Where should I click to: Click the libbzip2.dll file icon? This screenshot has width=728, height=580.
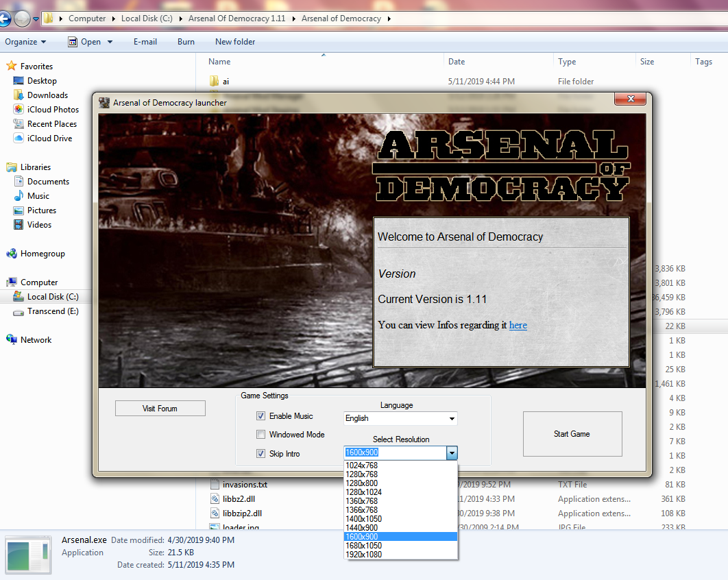coord(215,513)
